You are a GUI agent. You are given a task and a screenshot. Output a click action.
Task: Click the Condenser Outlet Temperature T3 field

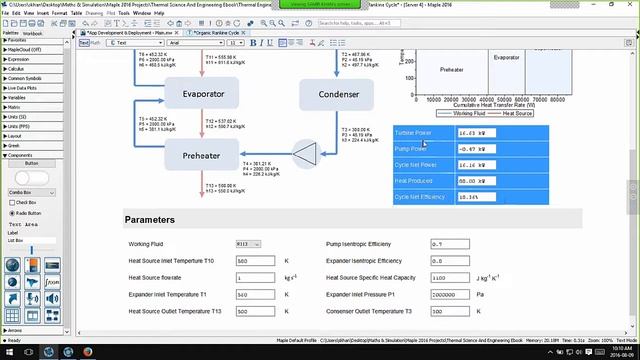pyautogui.click(x=450, y=311)
